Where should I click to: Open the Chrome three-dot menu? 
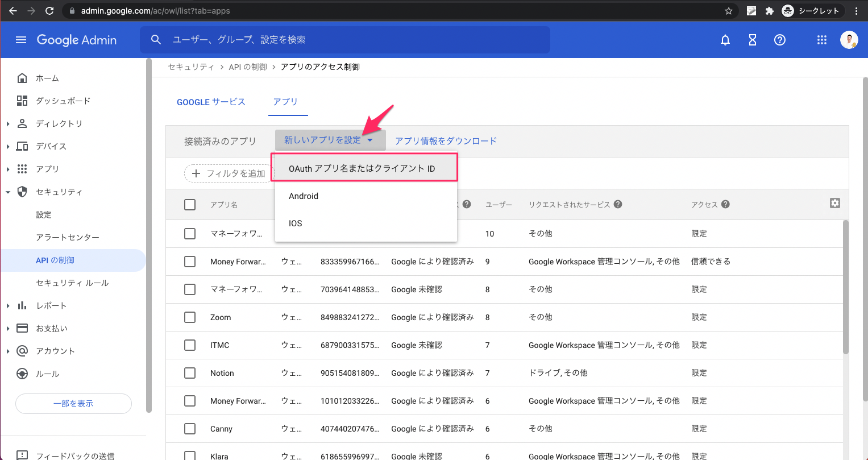coord(856,10)
